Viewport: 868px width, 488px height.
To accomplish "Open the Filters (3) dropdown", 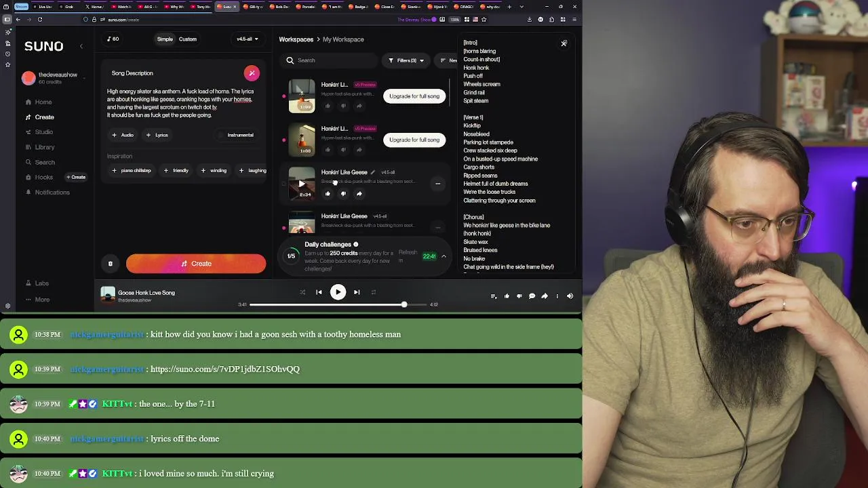I will 406,60.
